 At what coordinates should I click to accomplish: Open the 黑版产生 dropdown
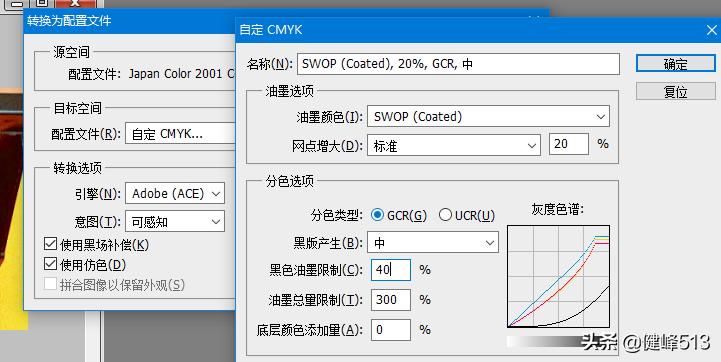(x=432, y=242)
